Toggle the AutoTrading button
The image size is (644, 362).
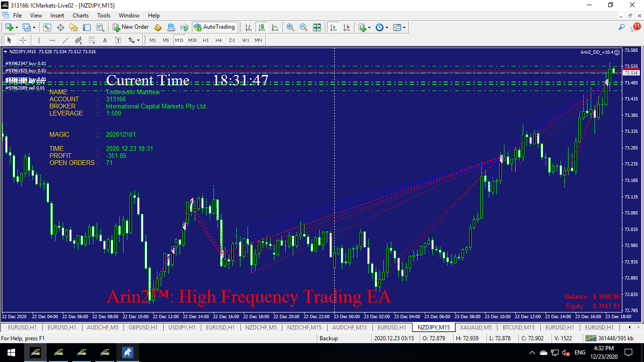(215, 27)
